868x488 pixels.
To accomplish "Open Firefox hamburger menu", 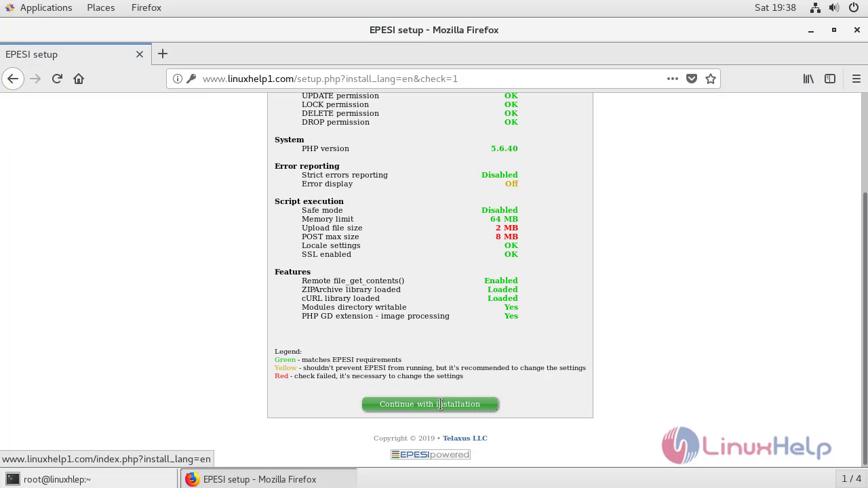I will (x=856, y=79).
